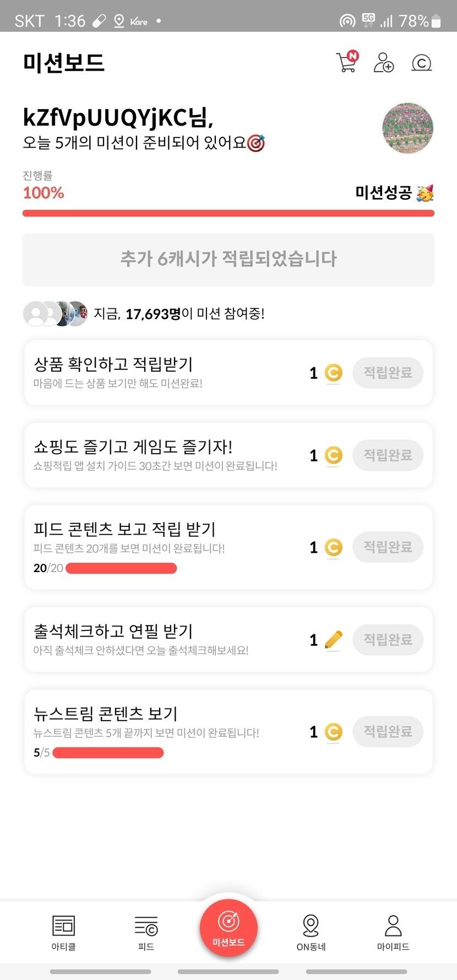Tap 적립완료 for 쇼핑도 즐기고 게임도 즐기자
The image size is (457, 980).
coord(388,455)
